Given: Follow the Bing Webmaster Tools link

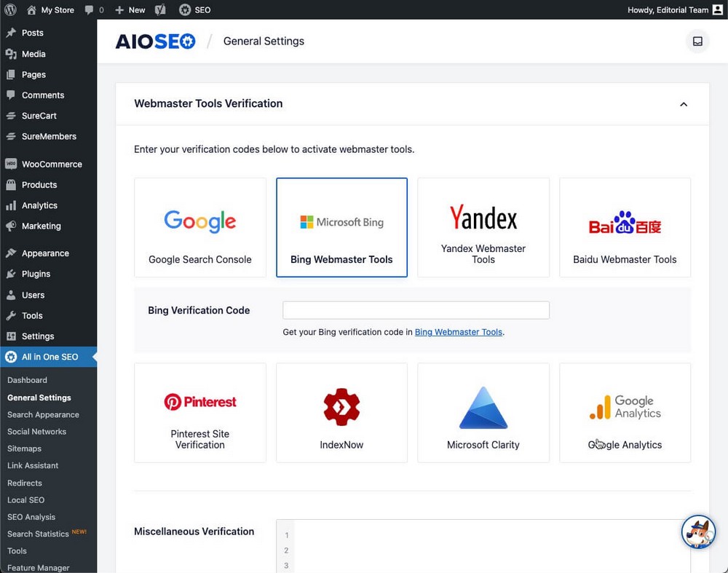Looking at the screenshot, I should (x=458, y=332).
